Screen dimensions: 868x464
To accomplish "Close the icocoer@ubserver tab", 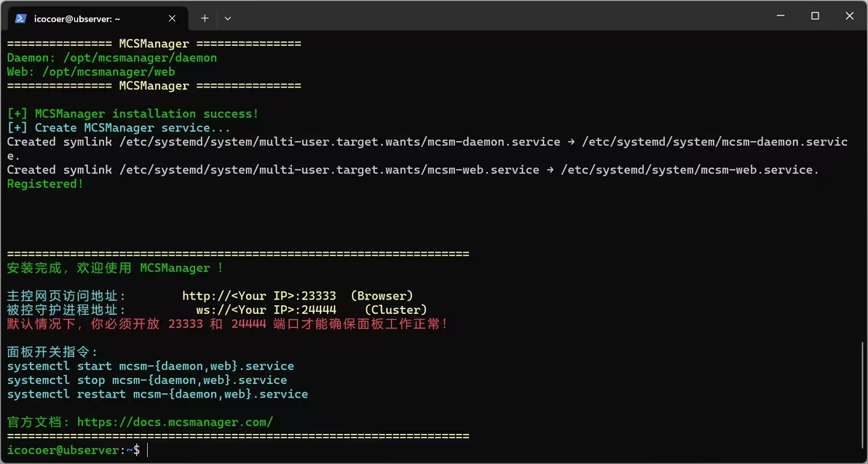I will [173, 18].
